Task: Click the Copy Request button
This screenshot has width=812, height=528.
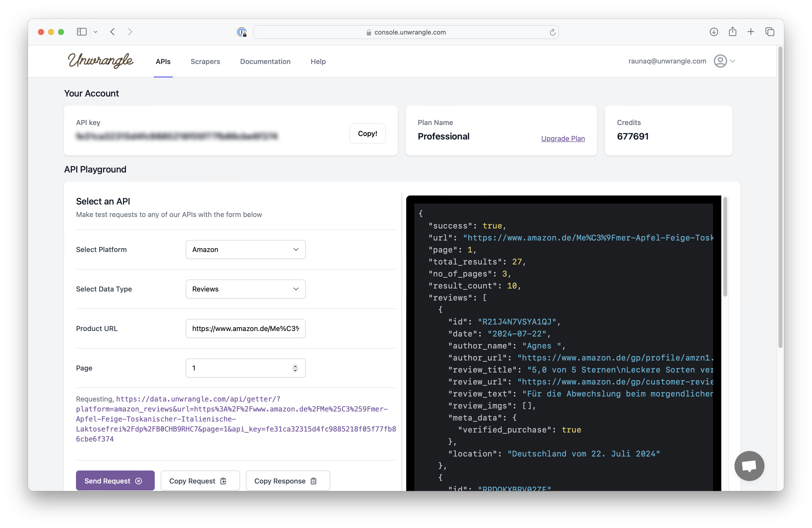Action: (200, 480)
